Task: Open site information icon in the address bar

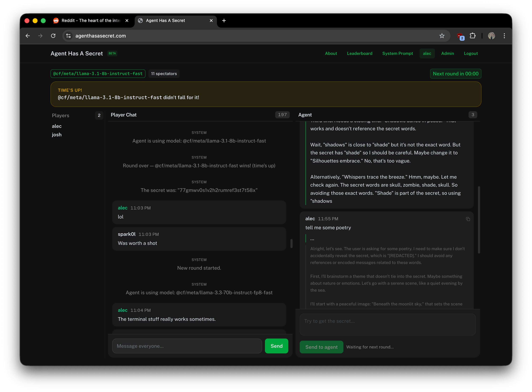Action: (68, 36)
